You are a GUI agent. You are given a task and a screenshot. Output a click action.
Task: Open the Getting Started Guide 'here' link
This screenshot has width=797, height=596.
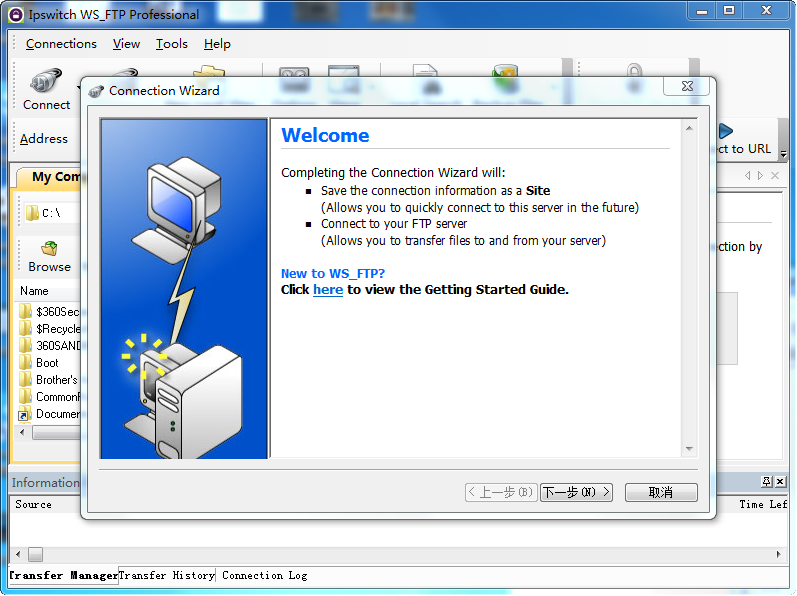coord(328,290)
